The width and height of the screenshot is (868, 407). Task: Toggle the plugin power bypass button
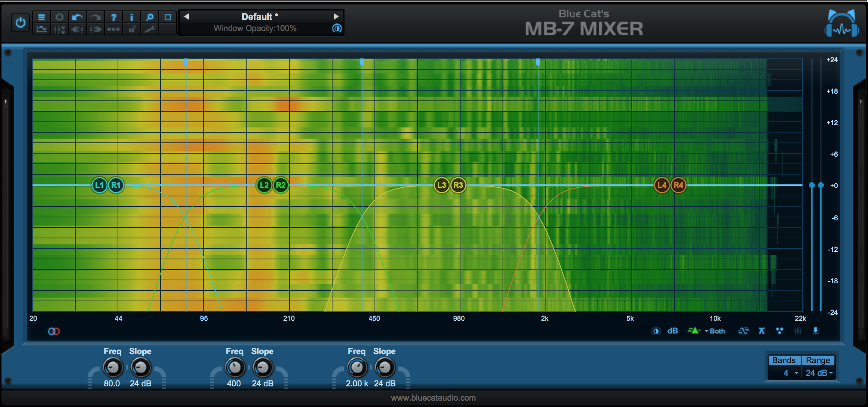pyautogui.click(x=21, y=23)
